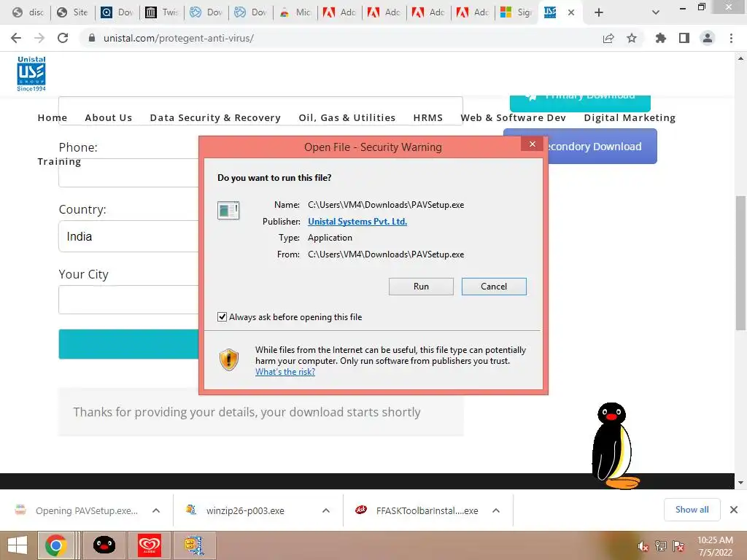Screen dimensions: 747x560
Task: Open the About Us menu item
Action: coord(109,117)
